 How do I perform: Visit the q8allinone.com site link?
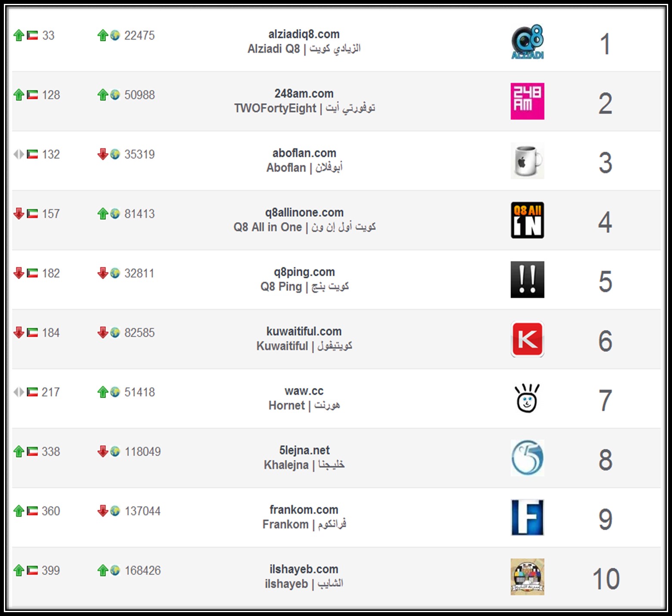(304, 213)
